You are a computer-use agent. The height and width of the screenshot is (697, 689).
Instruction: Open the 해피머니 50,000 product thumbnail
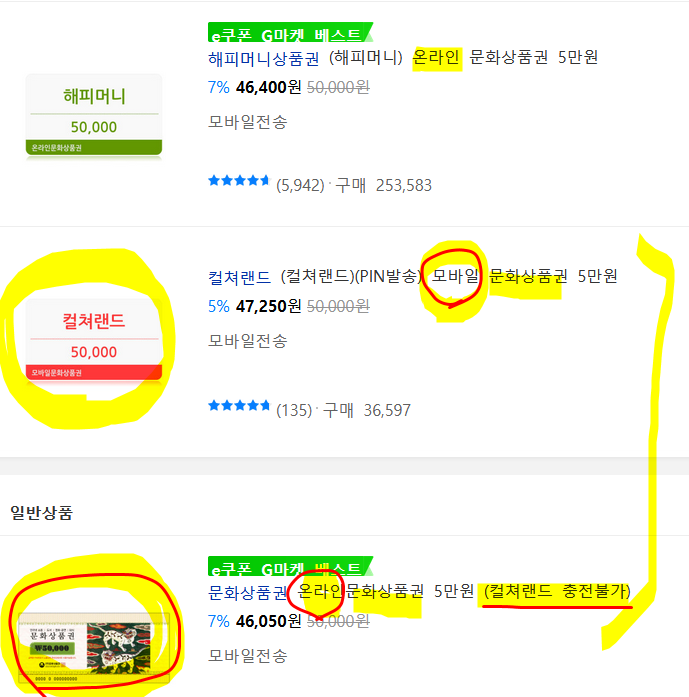click(94, 115)
